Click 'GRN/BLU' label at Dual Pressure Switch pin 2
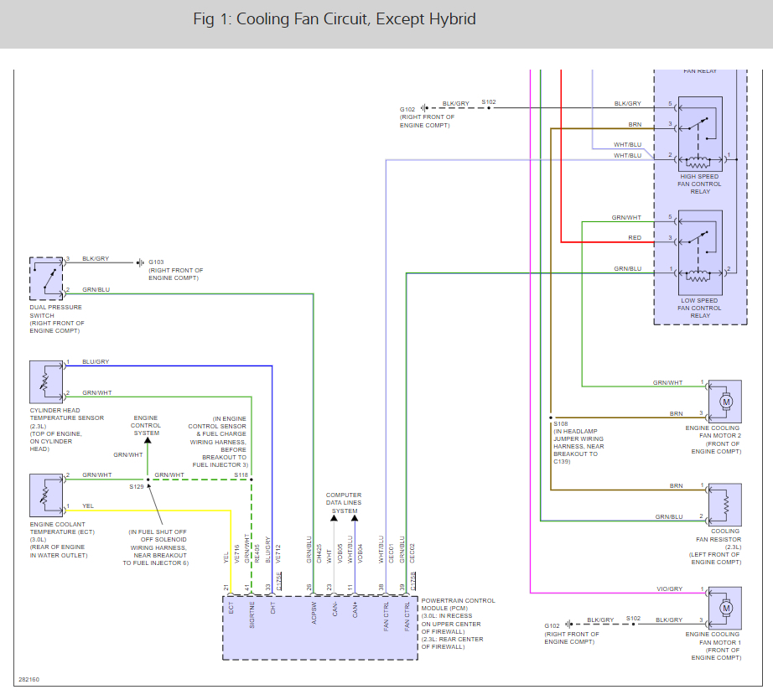 (96, 289)
